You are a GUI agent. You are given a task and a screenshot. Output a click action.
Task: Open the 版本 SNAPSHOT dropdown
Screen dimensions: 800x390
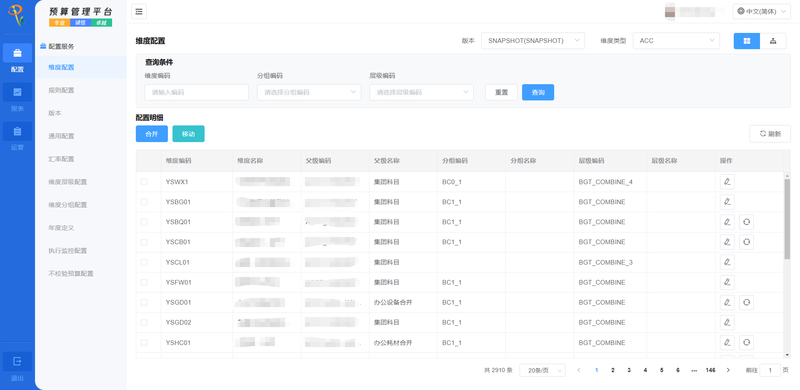pos(533,41)
